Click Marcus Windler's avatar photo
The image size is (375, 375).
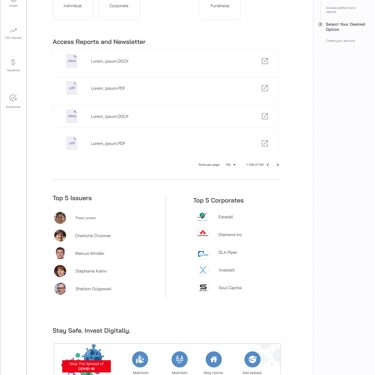point(60,253)
